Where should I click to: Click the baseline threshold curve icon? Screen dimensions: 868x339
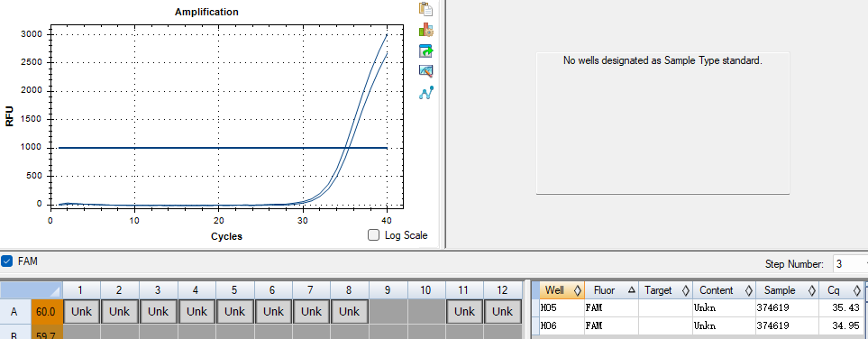pyautogui.click(x=425, y=93)
